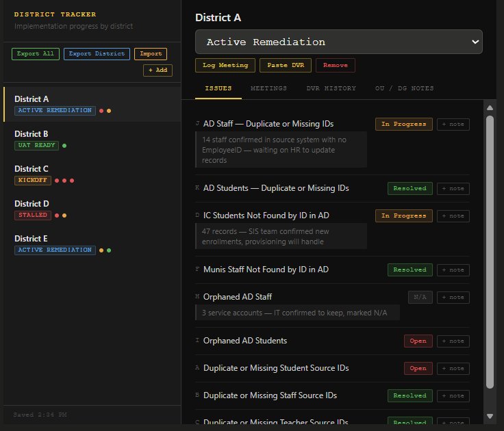The image size is (504, 431).
Task: Select District B in the sidebar
Action: [92, 140]
